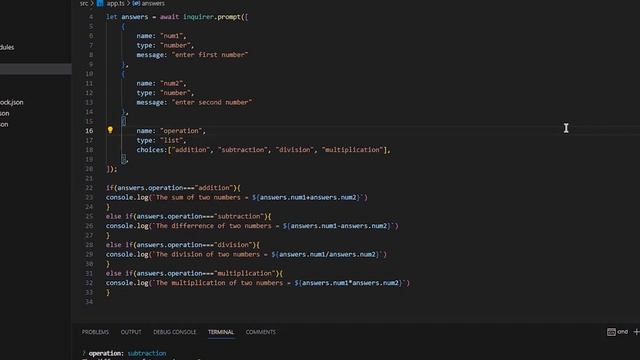Click the else if "subtraction" condition line
Screen dimensions: 640x360
(188, 216)
